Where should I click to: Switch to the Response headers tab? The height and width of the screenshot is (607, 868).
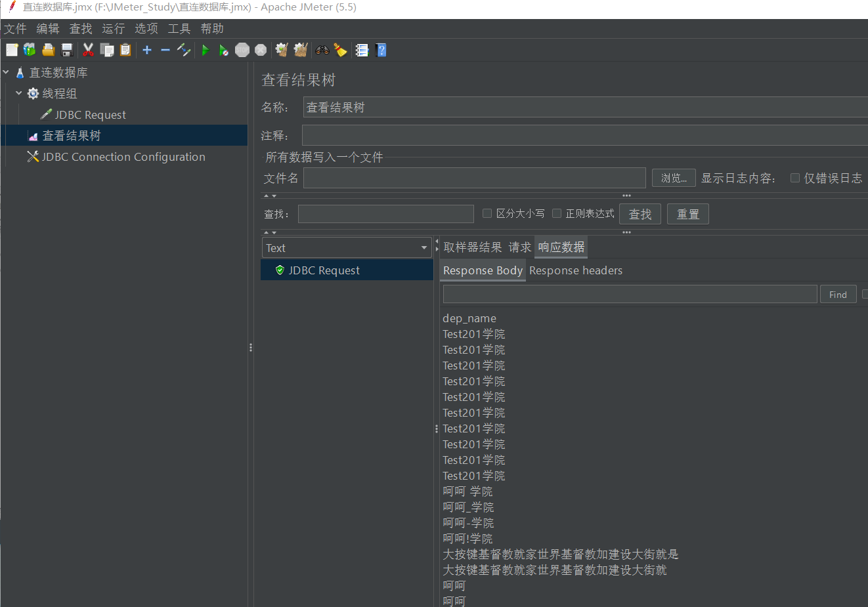coord(576,270)
